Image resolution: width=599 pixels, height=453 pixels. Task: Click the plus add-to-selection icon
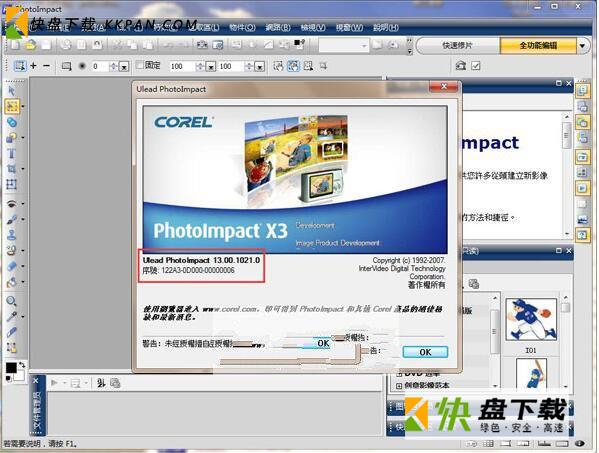coord(34,66)
